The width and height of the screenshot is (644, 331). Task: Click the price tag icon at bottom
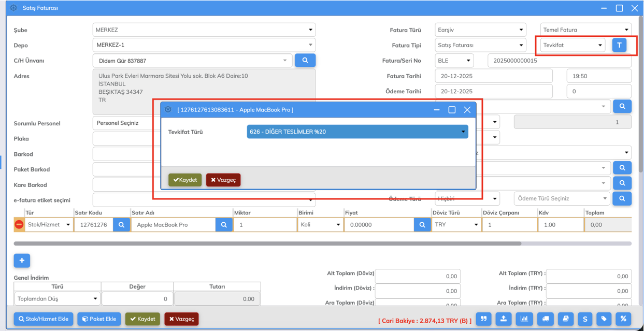[x=604, y=319]
